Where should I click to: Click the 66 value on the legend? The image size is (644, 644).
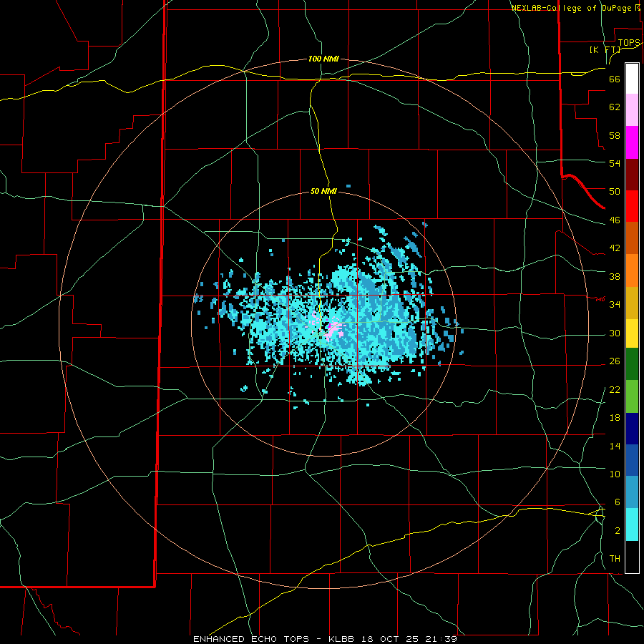pos(615,79)
